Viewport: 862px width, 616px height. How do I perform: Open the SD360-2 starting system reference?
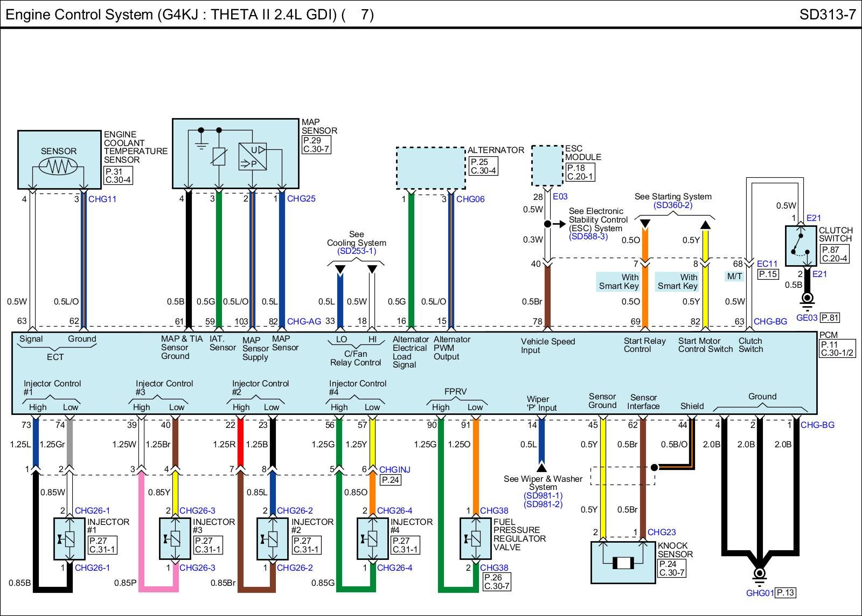(672, 205)
